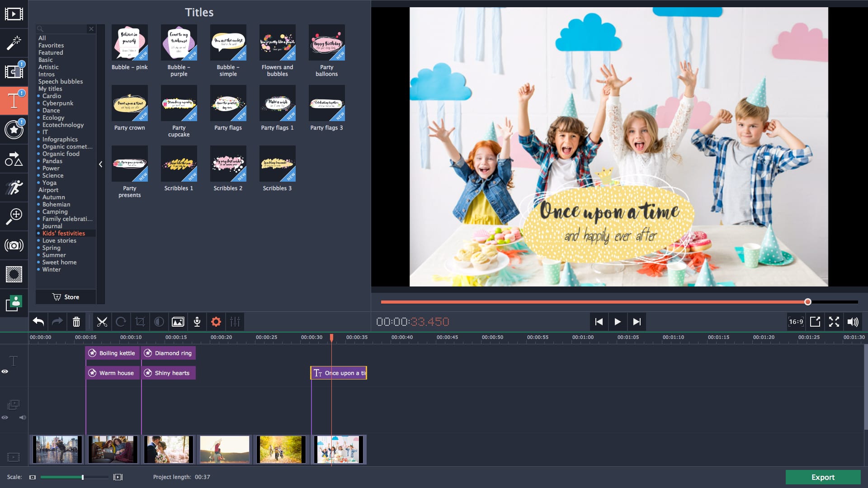Open the Transitions panel

[14, 72]
